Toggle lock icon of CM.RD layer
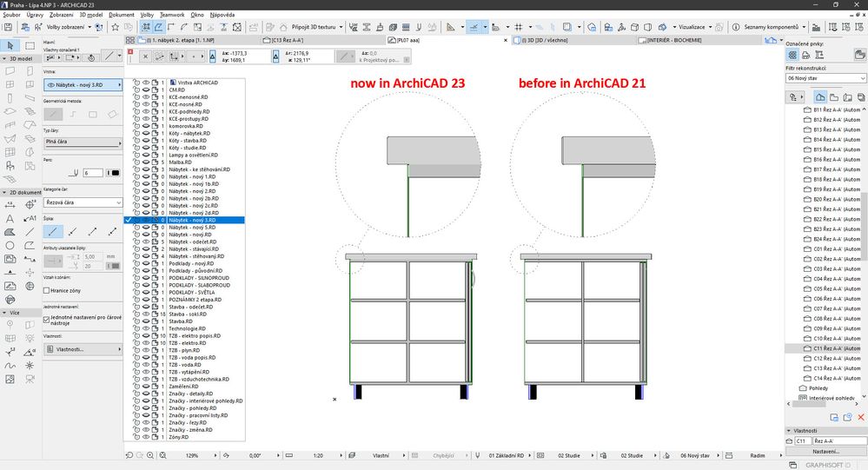The height and width of the screenshot is (470, 868). point(136,89)
